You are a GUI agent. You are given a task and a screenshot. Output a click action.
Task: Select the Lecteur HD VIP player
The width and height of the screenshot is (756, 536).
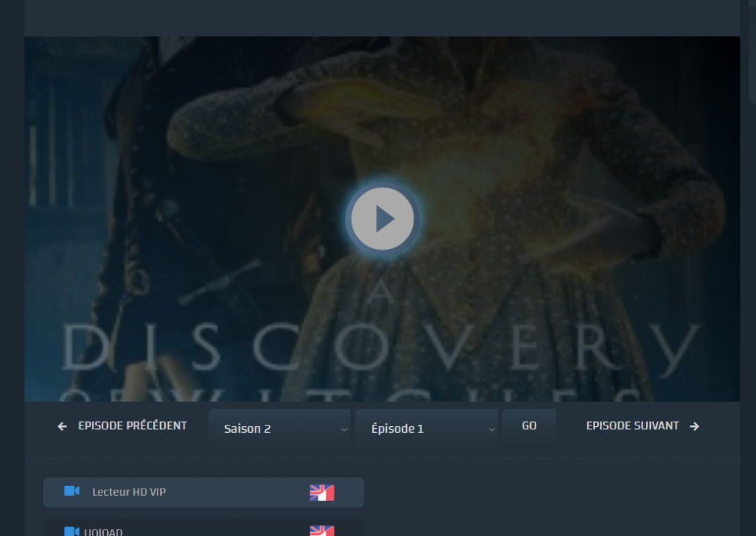click(204, 492)
